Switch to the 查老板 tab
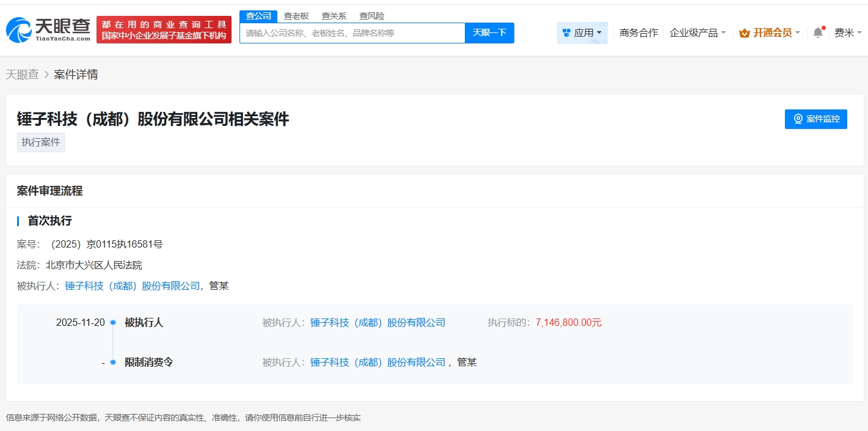The image size is (868, 431). (296, 17)
